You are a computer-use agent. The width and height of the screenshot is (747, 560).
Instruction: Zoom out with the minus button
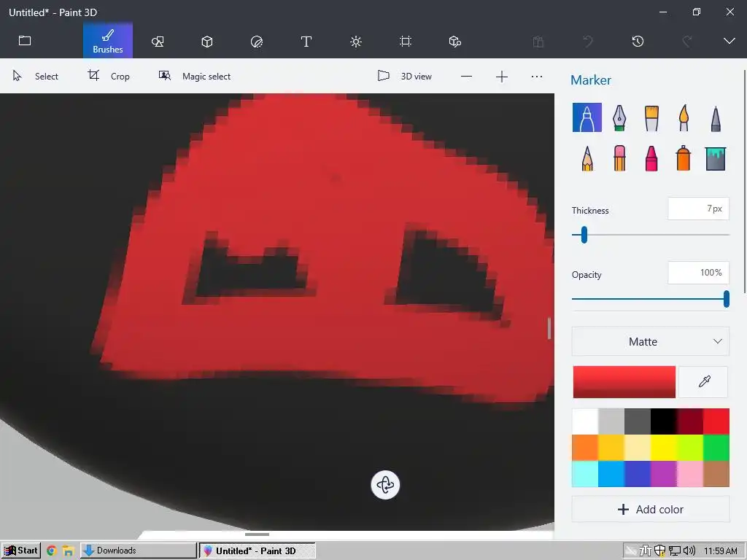466,77
